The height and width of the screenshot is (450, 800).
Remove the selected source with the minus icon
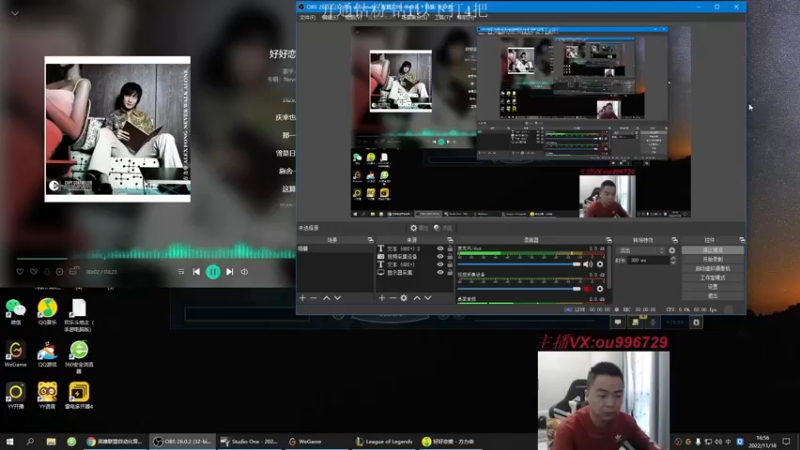[392, 298]
